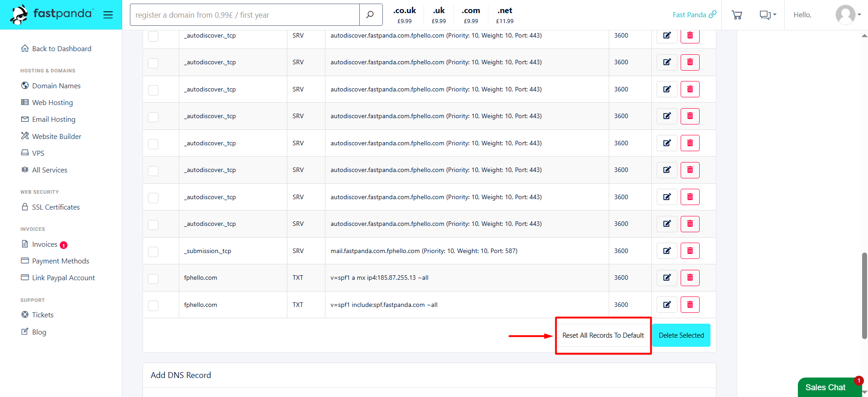This screenshot has height=397, width=868.
Task: Check the first fphello.com TXT record
Action: (153, 278)
